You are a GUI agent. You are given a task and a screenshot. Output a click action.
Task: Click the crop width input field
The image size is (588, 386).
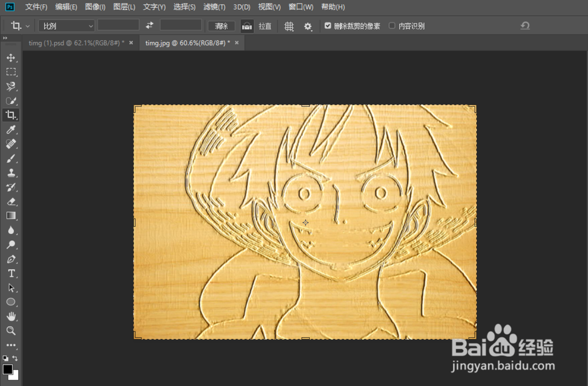point(119,25)
